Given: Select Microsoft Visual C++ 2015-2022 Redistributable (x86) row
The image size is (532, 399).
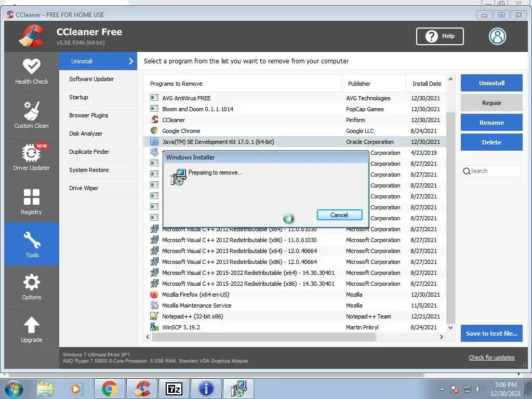Looking at the screenshot, I should 295,284.
